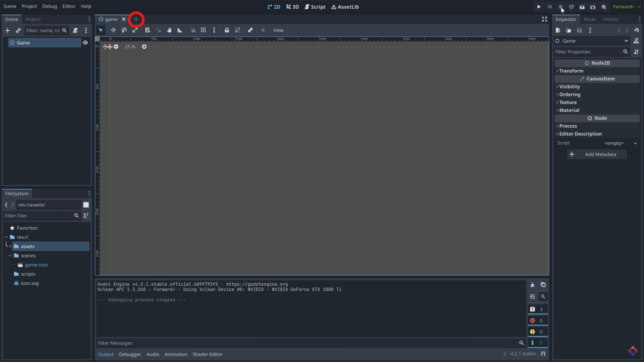This screenshot has width=644, height=362.
Task: Toggle grid snap in toolbar
Action: point(203,30)
